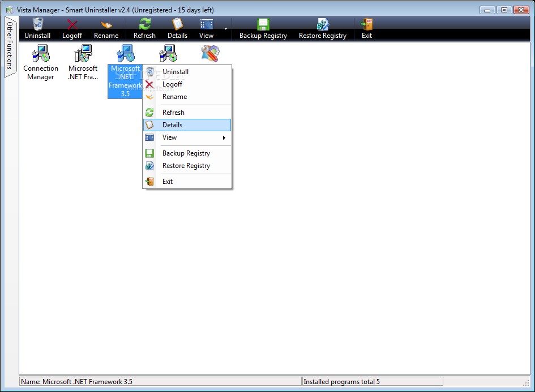Choose Details in the context menu
Viewport: 535px width, 392px height.
pos(187,125)
